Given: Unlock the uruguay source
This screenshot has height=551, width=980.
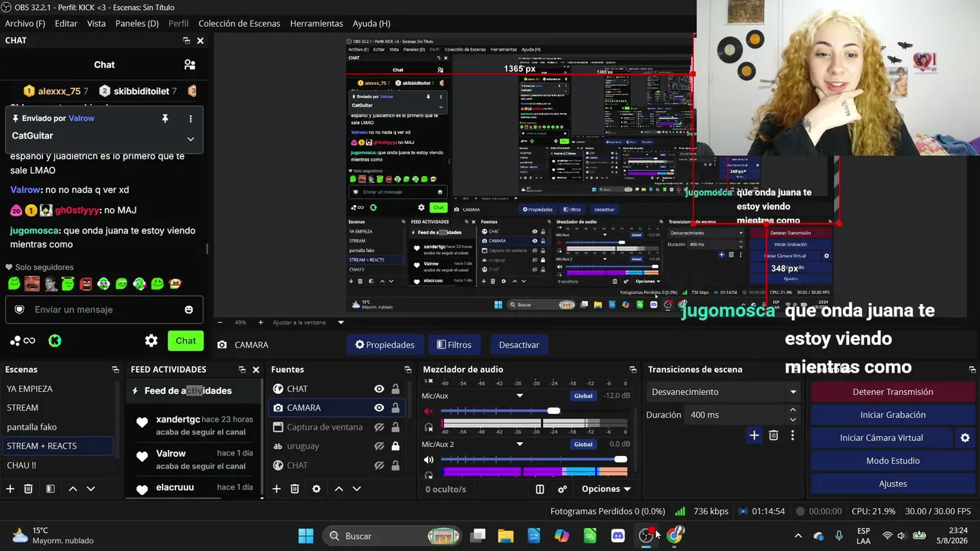Looking at the screenshot, I should (395, 446).
